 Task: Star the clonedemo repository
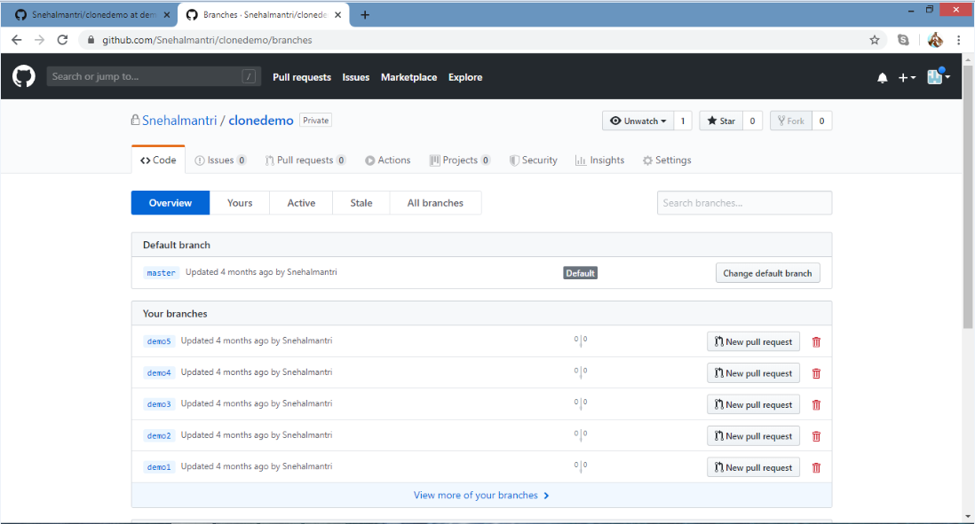click(720, 121)
